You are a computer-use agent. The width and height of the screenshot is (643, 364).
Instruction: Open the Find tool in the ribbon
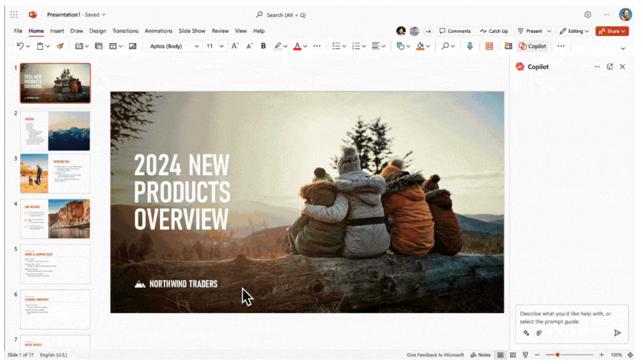coord(445,46)
